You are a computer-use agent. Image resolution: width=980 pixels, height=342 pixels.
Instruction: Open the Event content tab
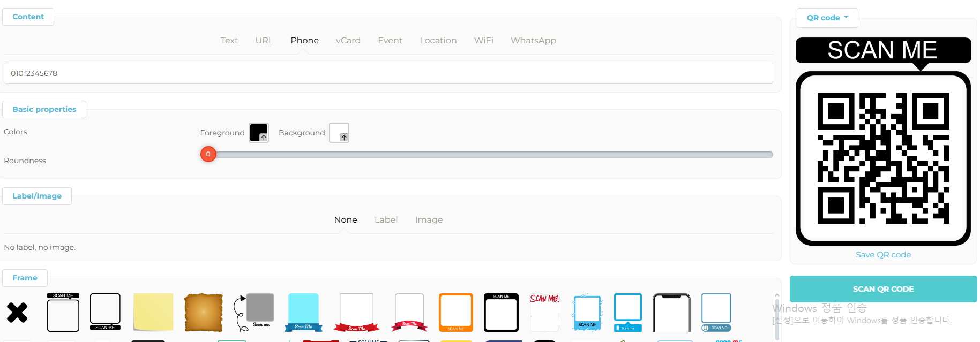coord(390,40)
